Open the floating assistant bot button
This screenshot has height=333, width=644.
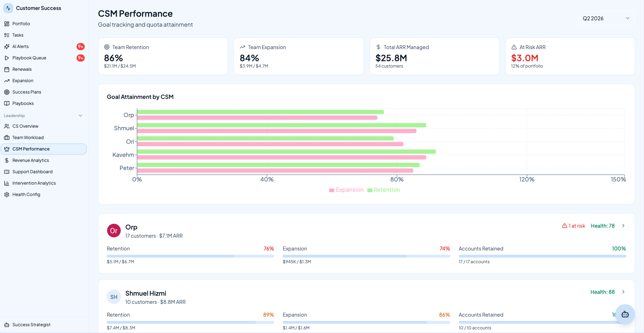[x=625, y=314]
